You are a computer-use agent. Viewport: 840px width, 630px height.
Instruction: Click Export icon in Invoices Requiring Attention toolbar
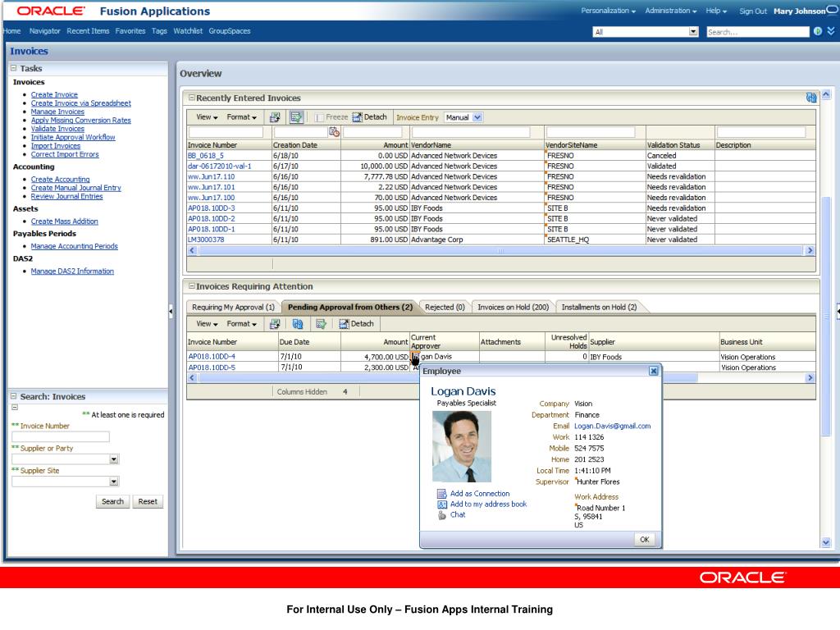coord(275,324)
